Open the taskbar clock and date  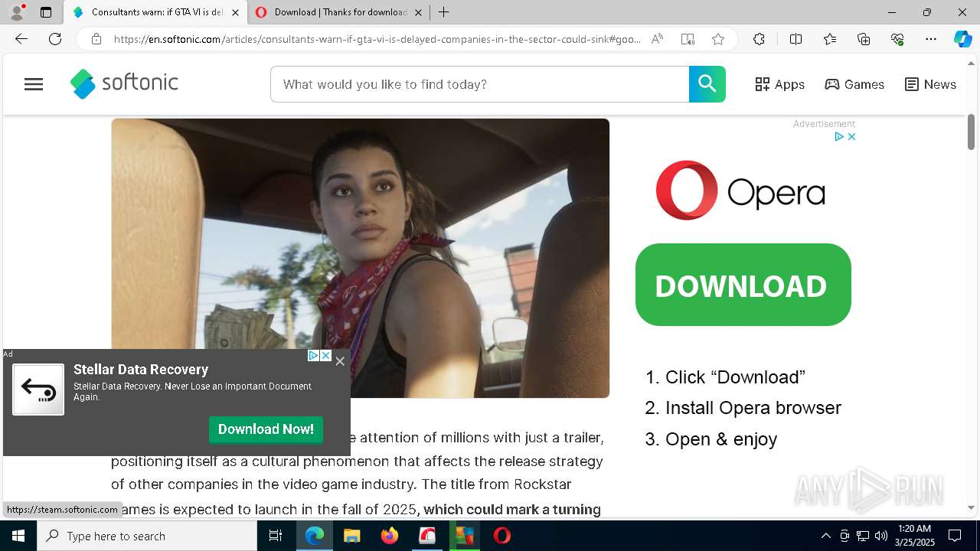(914, 536)
